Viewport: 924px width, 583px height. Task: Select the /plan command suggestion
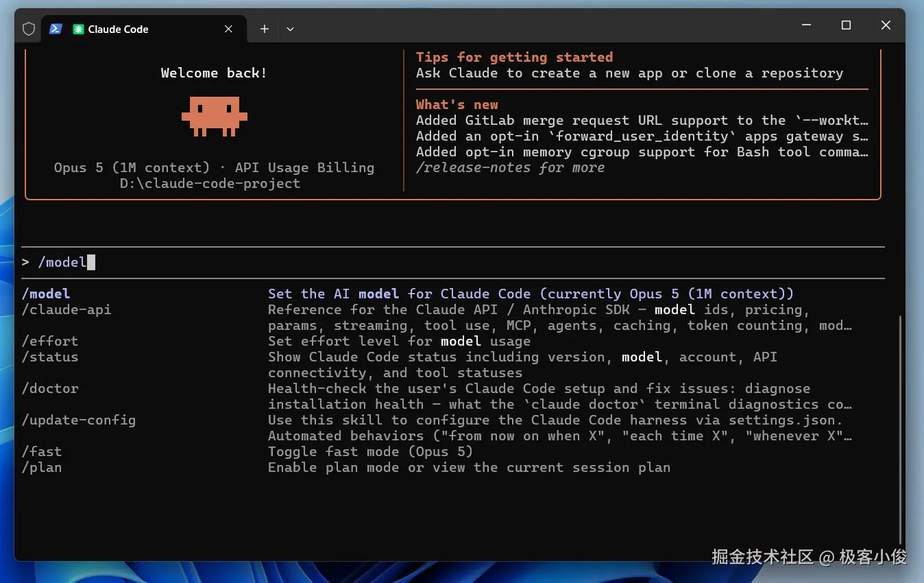point(42,467)
